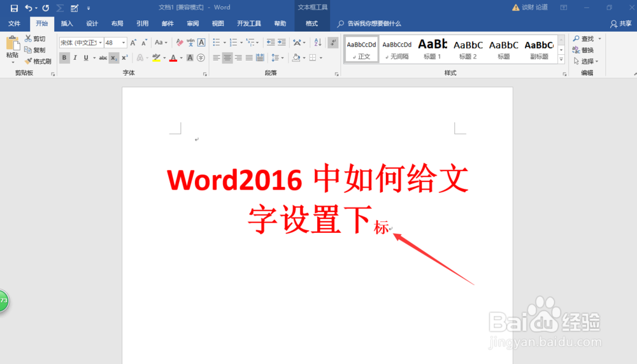637x364 pixels.
Task: Open the Change Case (Aa) dropdown
Action: point(161,43)
